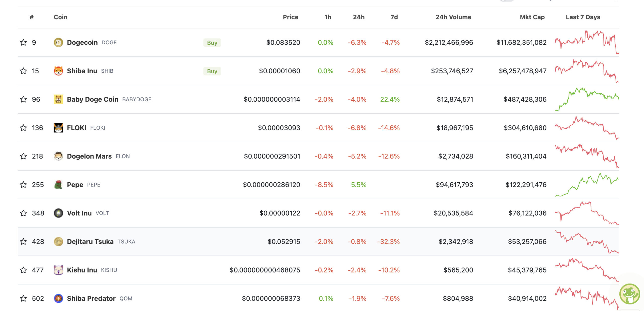View Dogecoin 7-day sparkline chart

click(587, 42)
